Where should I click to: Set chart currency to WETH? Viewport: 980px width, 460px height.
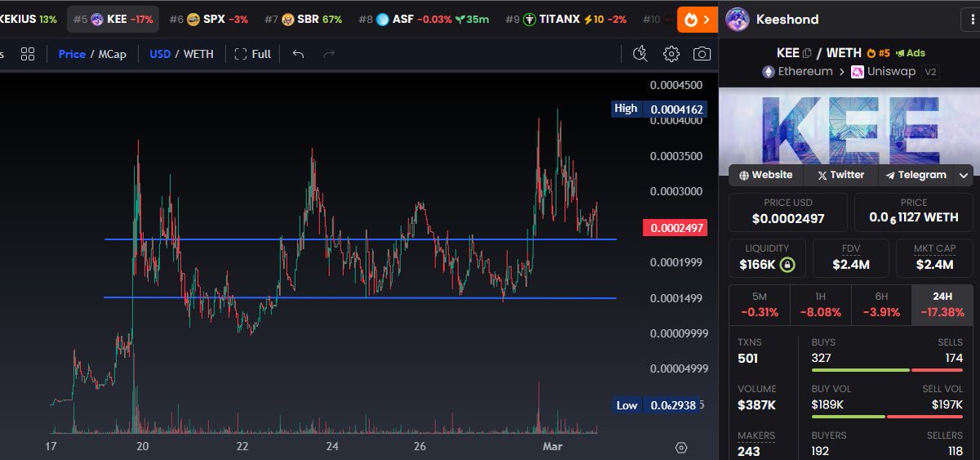click(198, 54)
